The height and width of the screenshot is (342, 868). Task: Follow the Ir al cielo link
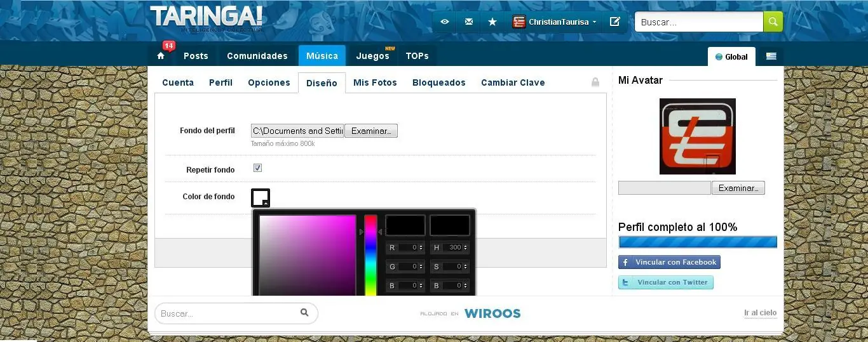761,313
